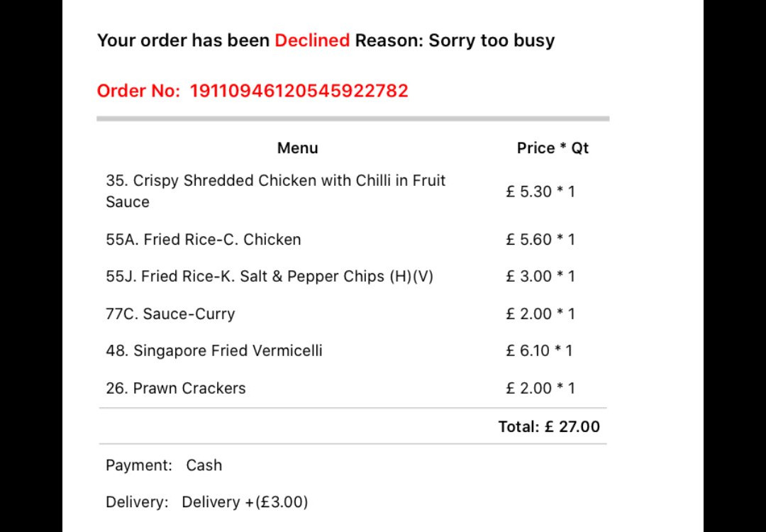Select the 26 Prawn Crackers item
This screenshot has height=532, width=766.
[x=176, y=389]
